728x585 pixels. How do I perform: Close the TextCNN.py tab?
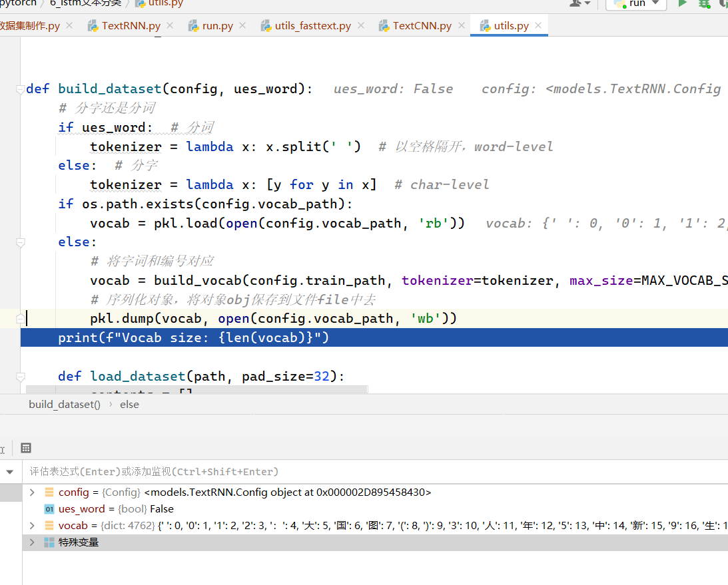pos(460,25)
